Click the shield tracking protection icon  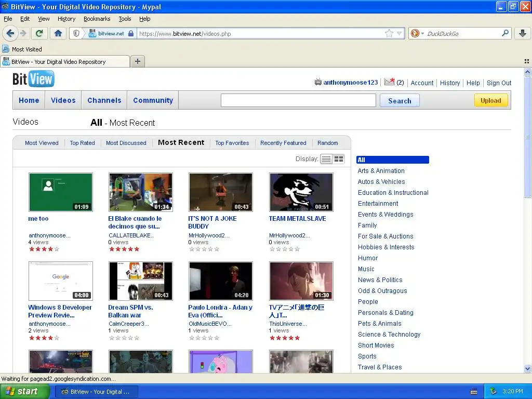coord(76,33)
